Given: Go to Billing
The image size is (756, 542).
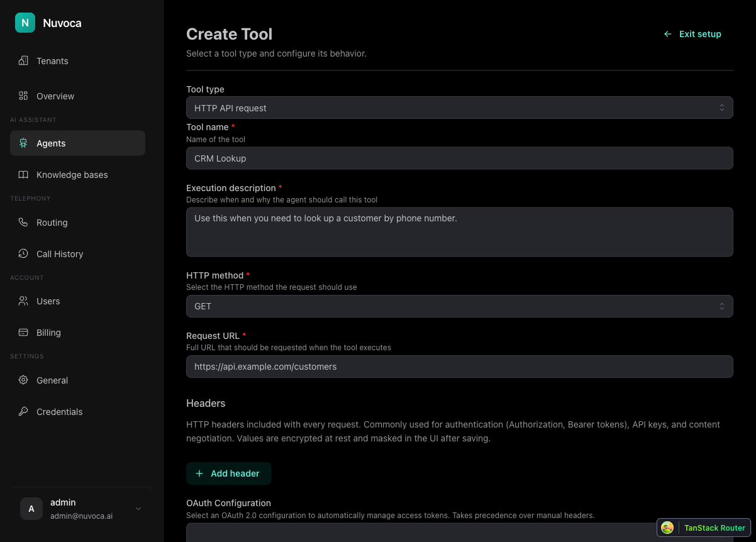Looking at the screenshot, I should (77, 332).
